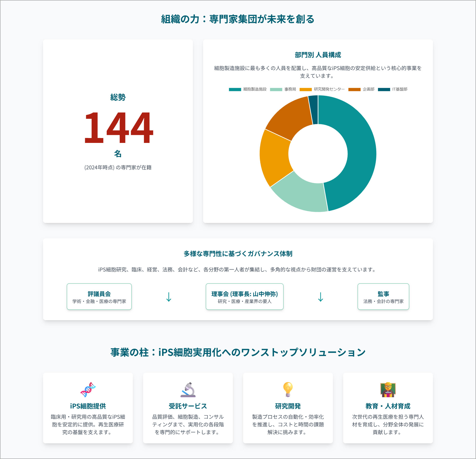Toggle the 研究開発センター legend entry
This screenshot has height=459, width=476.
click(x=322, y=89)
